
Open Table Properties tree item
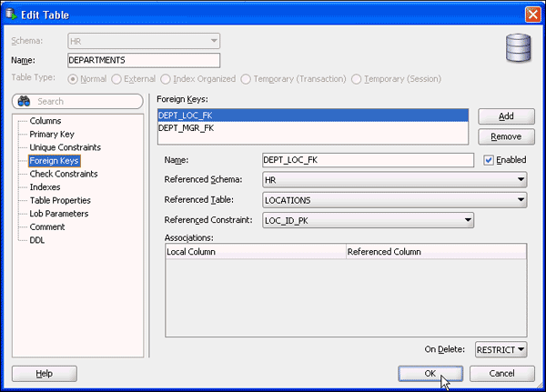(60, 200)
